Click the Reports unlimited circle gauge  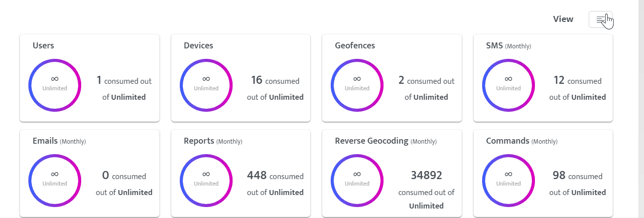[206, 180]
